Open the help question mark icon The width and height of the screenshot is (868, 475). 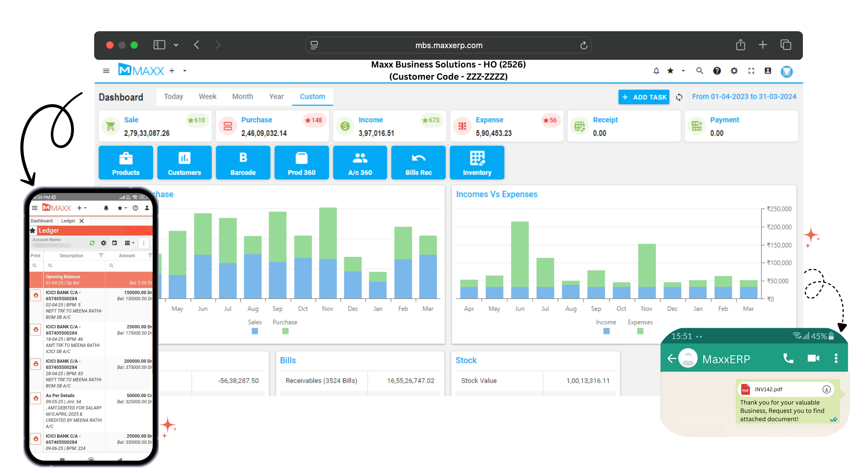click(x=717, y=71)
